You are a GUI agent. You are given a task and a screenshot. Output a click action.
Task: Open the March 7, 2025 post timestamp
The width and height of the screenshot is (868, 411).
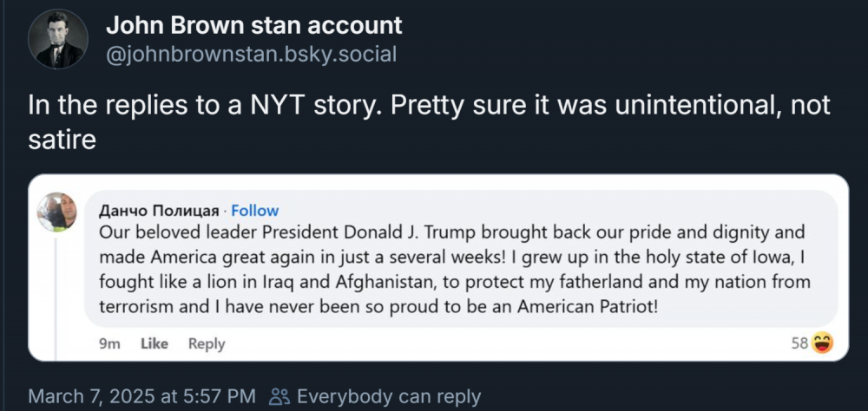click(x=142, y=397)
